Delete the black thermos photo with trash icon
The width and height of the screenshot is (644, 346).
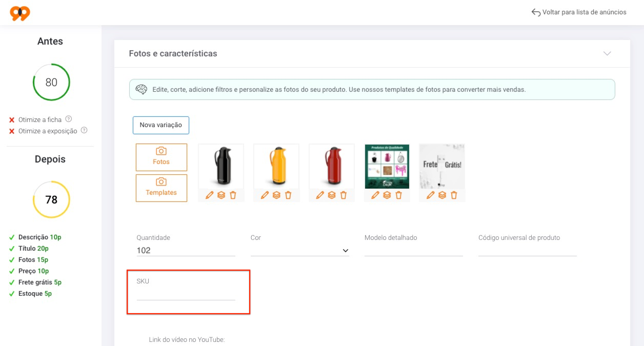233,195
